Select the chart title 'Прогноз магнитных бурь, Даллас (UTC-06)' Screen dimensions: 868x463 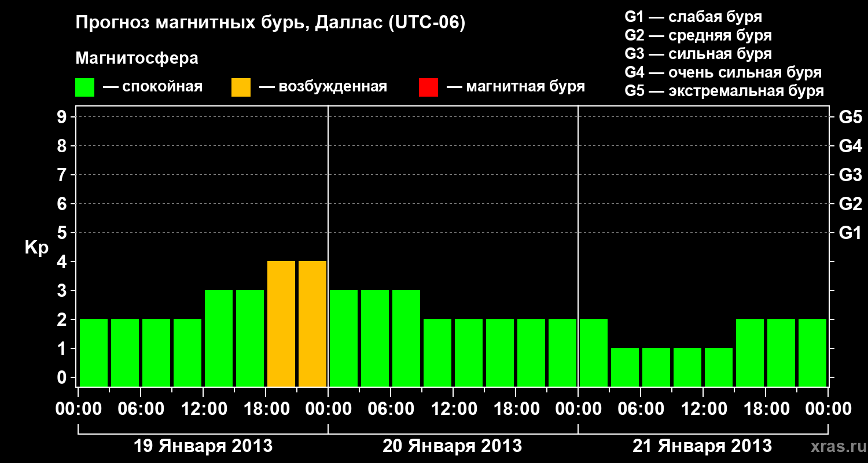270,24
